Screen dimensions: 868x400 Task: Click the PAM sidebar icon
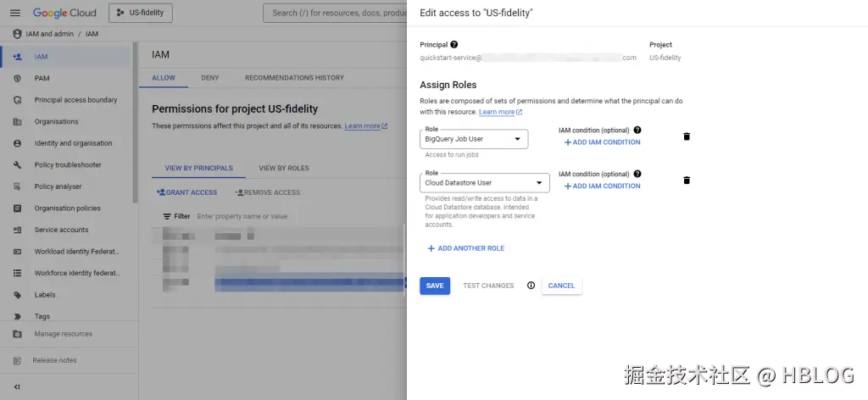(17, 78)
